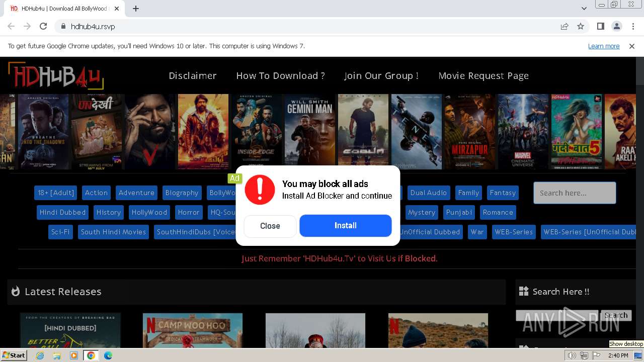Expand the tab search chevron

point(584,9)
